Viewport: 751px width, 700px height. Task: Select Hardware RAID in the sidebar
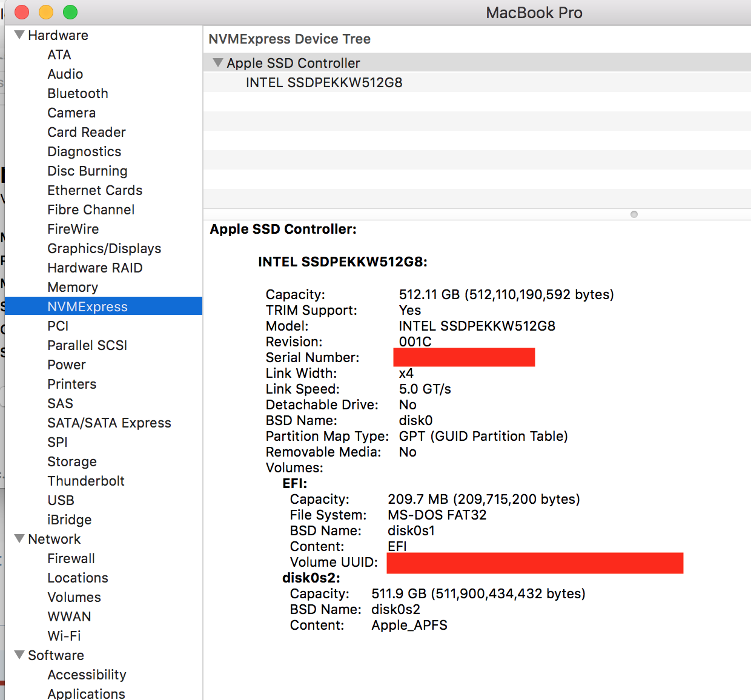point(95,268)
